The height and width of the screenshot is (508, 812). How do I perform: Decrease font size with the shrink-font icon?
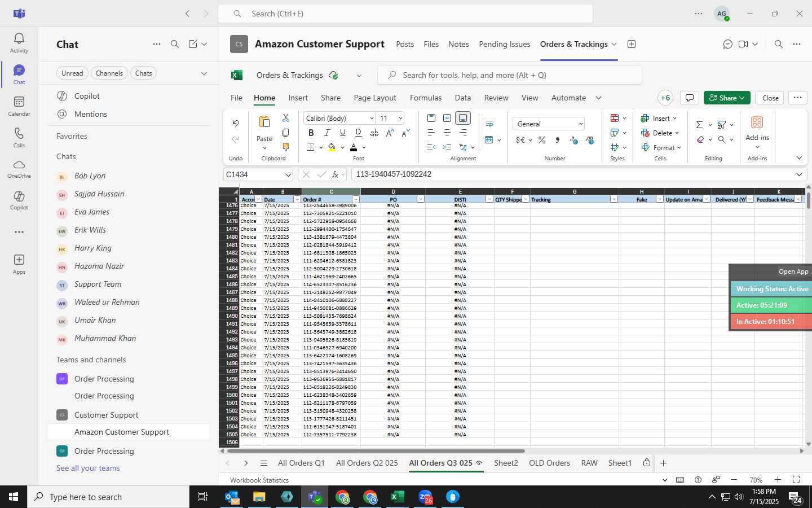coord(406,133)
